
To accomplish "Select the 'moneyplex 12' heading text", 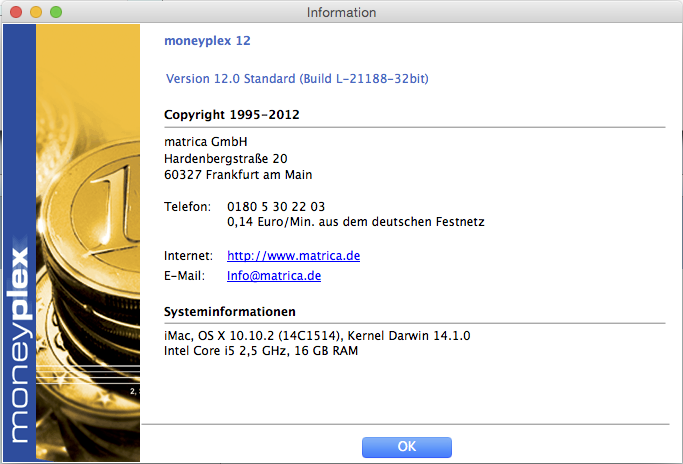I will point(207,41).
